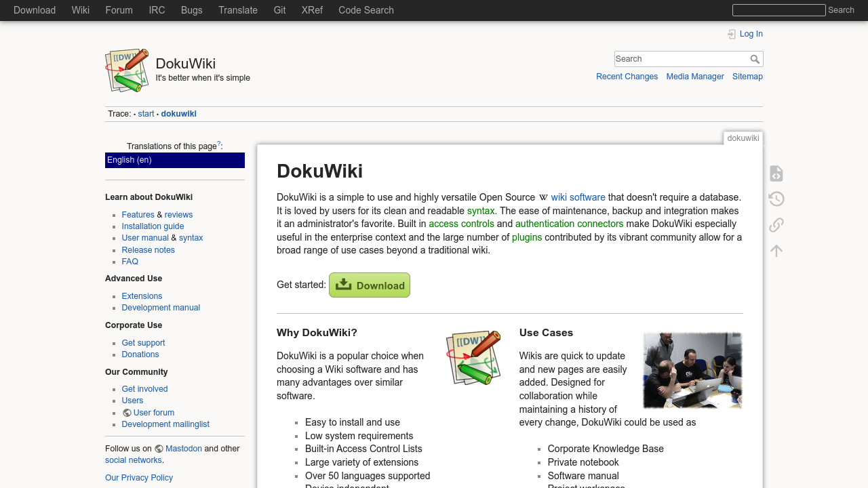Click the Show pagesource icon

776,174
